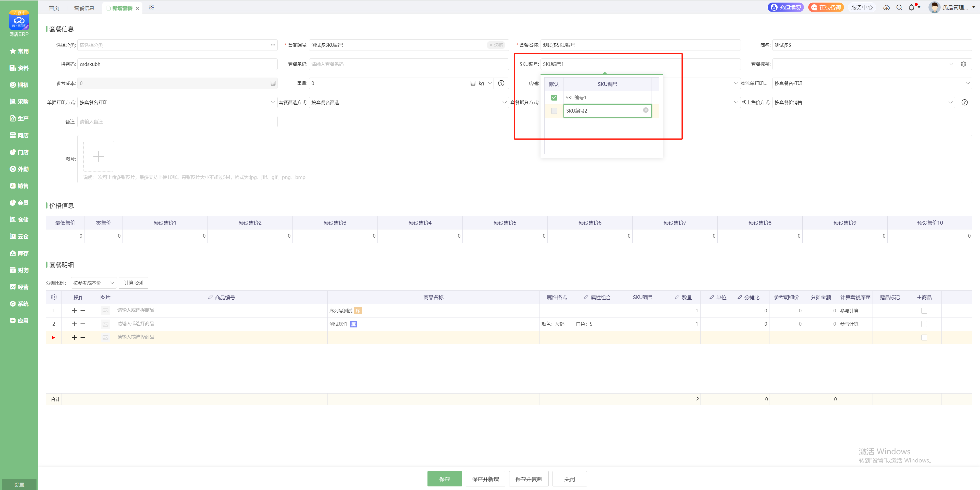Click the 关闭 button

[x=570, y=479]
